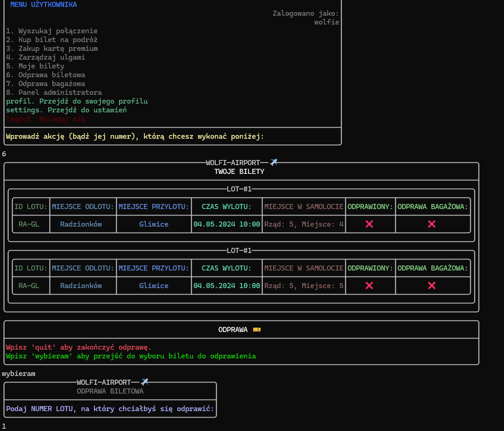Click 'Rząd: 5, Miejsce: 4' cell

tap(304, 224)
